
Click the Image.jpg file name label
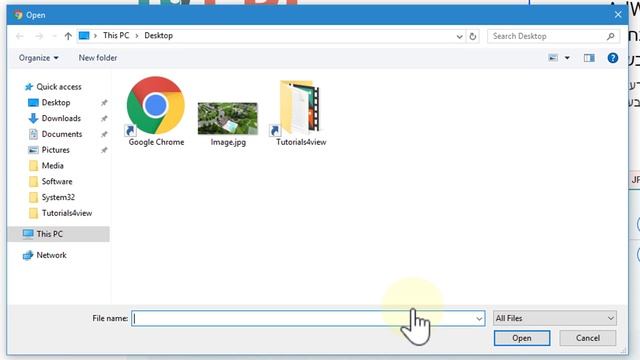228,142
